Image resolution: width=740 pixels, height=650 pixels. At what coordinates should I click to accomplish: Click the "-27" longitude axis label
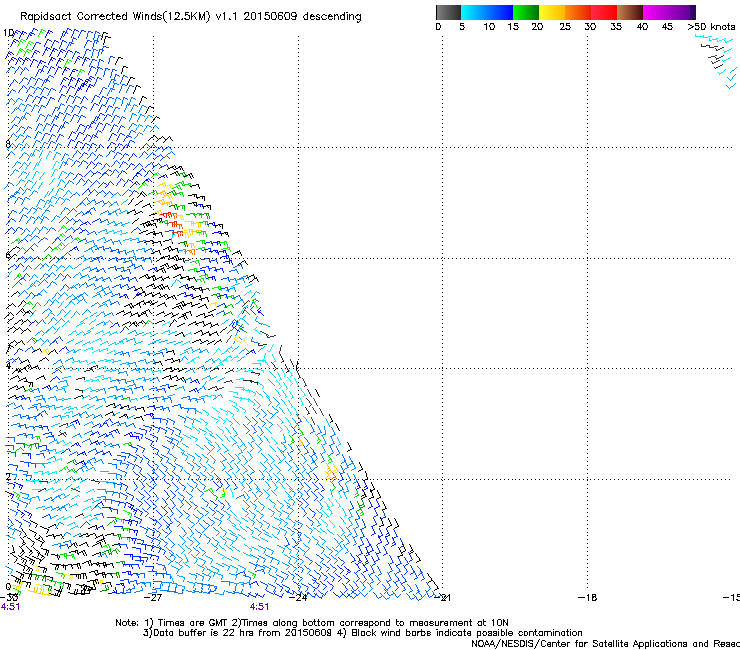tap(152, 597)
